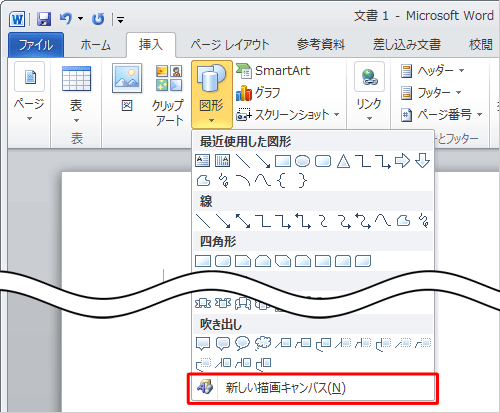
Task: Click the 最近使用した図形 section heading
Action: pos(246,142)
